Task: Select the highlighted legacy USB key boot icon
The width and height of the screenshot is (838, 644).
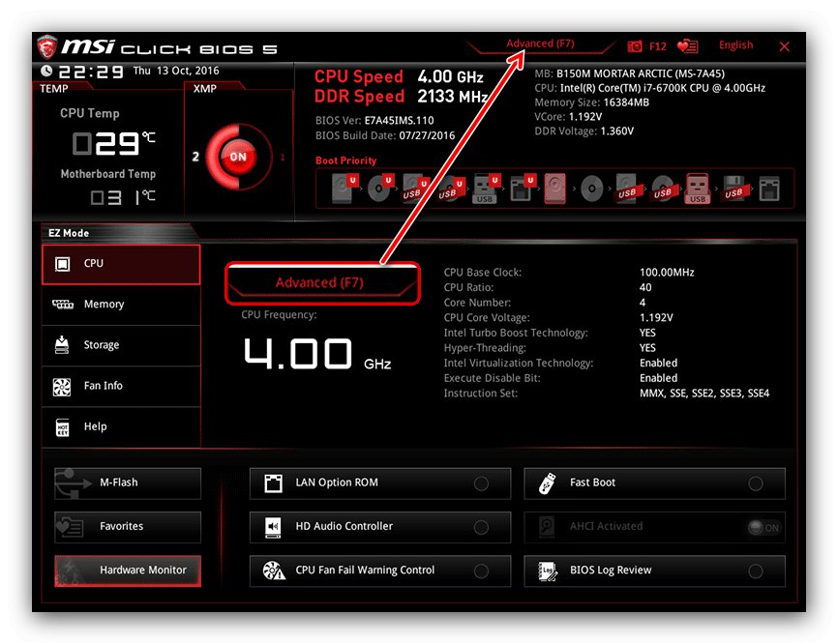Action: [x=698, y=188]
